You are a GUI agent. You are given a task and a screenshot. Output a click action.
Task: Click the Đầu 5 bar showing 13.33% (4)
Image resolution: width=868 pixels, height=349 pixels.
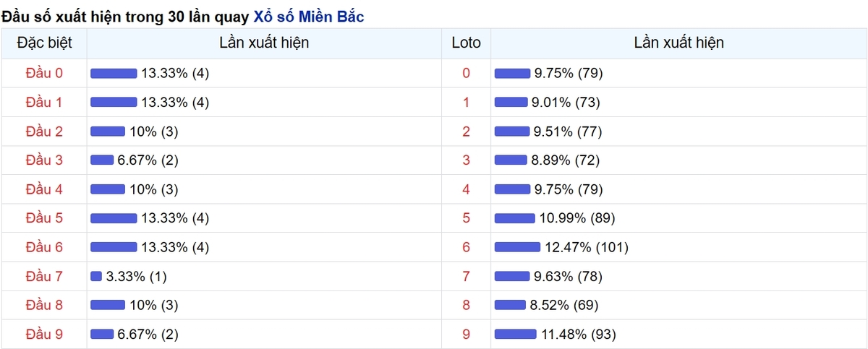coord(114,218)
